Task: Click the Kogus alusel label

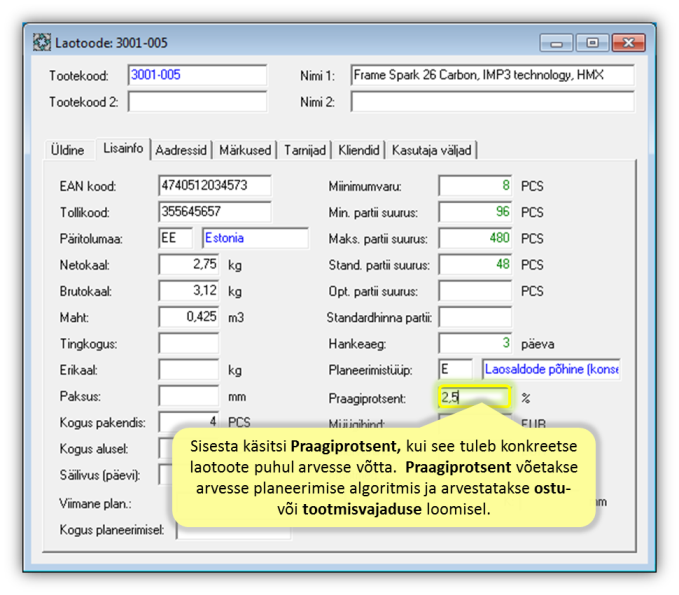Action: (94, 449)
